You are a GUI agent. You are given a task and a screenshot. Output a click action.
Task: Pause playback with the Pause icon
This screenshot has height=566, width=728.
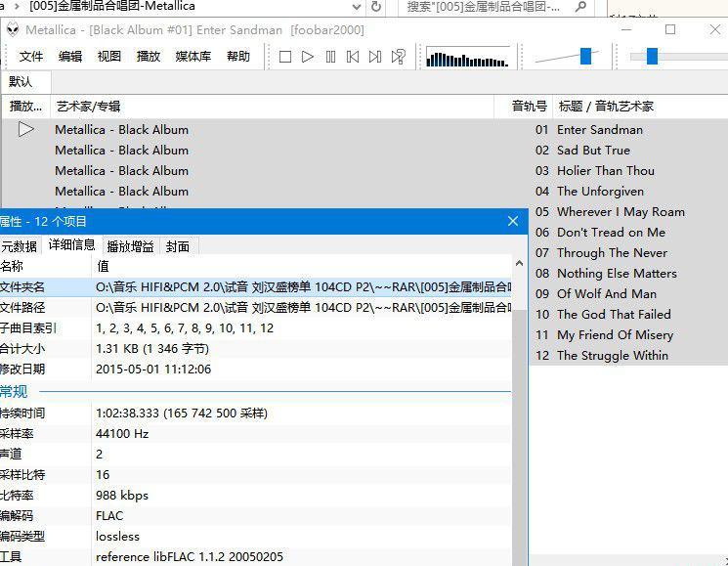tap(330, 57)
